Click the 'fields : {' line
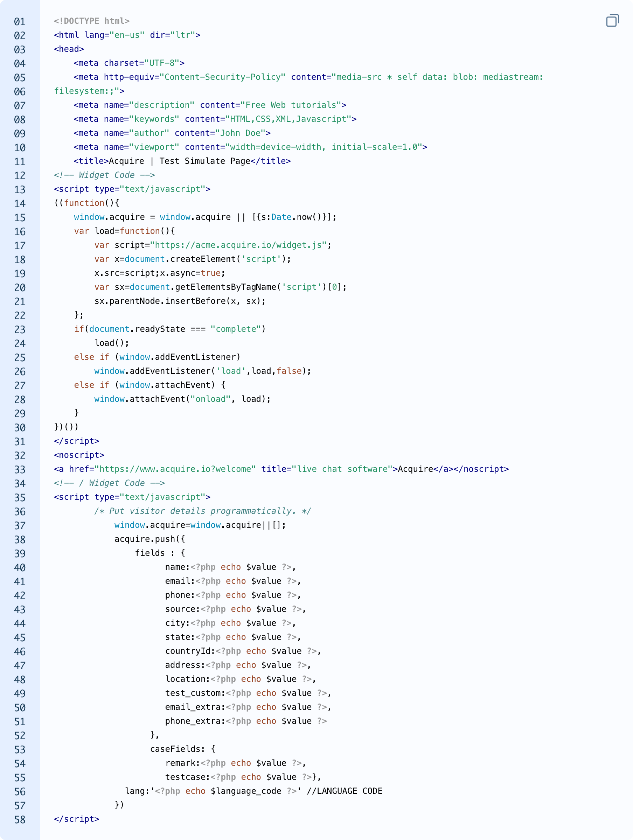Screen dimensions: 633x840 [x=160, y=553]
